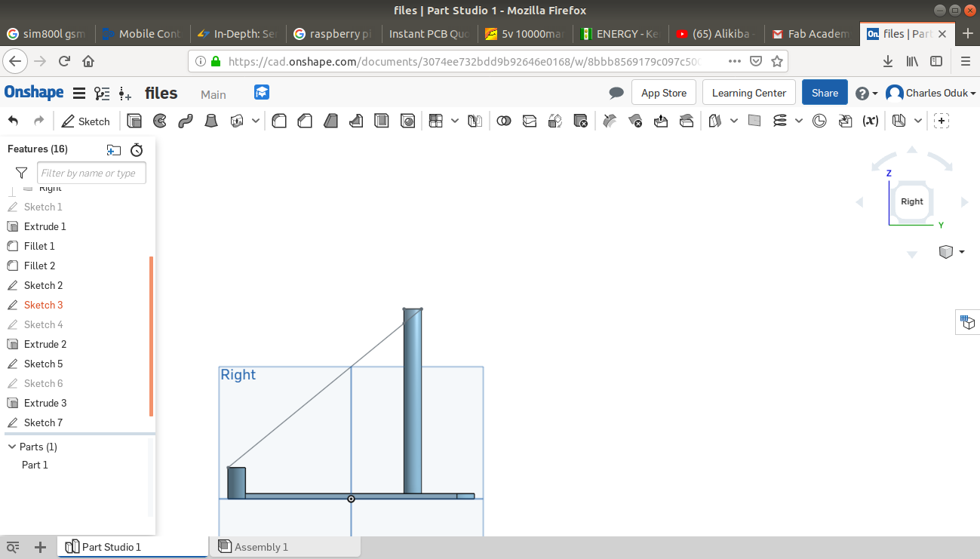Open the variable (x) tool
Viewport: 980px width, 559px height.
click(871, 121)
